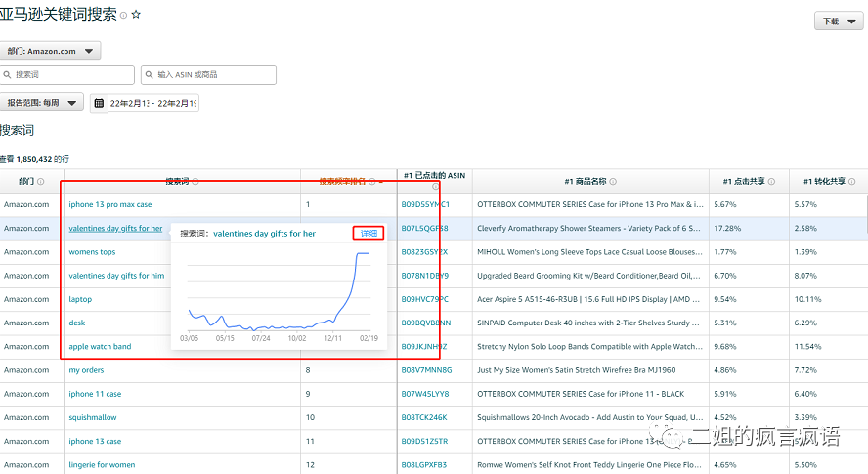Image resolution: width=868 pixels, height=474 pixels.
Task: Open search term iphone 13 case
Action: click(95, 442)
